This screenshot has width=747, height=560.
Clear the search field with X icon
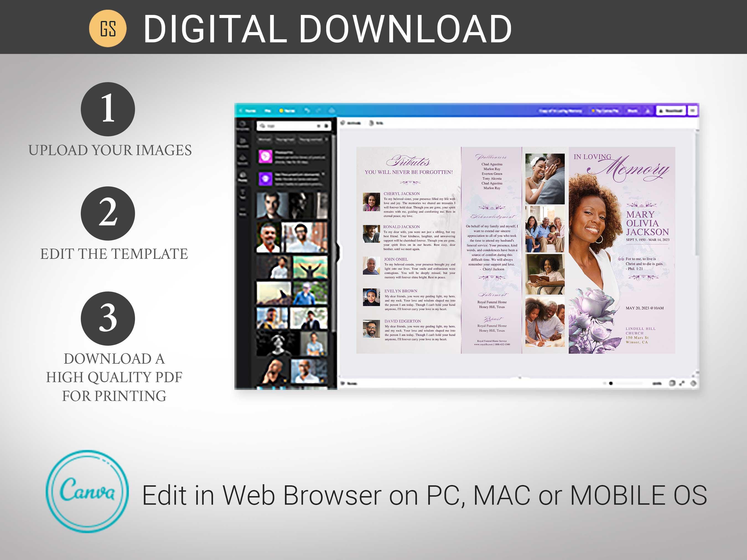tap(318, 126)
